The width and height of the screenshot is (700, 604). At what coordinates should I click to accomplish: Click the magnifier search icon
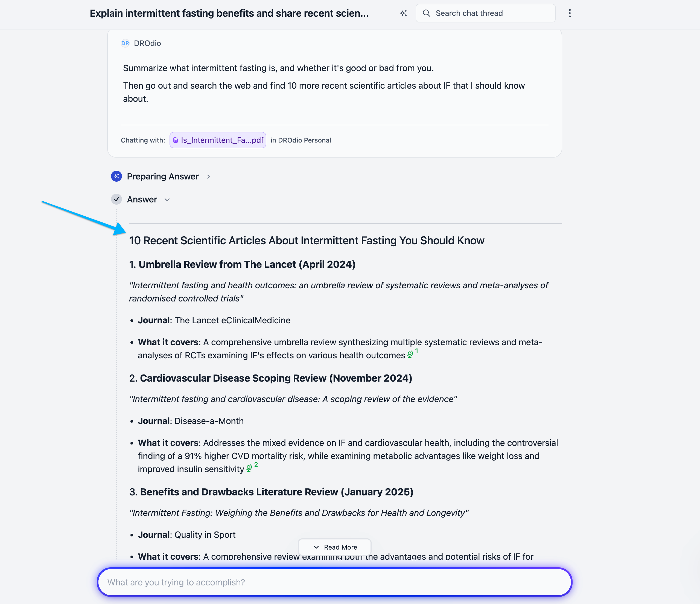click(x=427, y=13)
